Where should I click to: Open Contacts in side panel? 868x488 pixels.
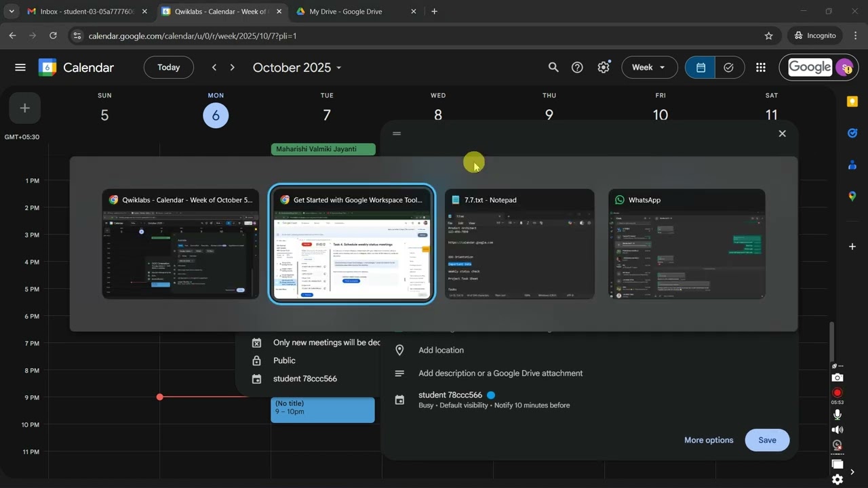(x=852, y=165)
